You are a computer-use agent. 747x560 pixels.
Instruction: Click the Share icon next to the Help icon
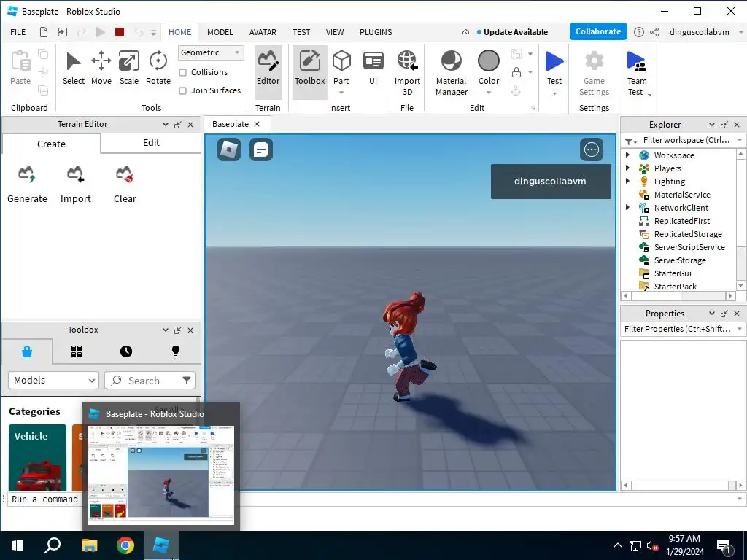[654, 32]
